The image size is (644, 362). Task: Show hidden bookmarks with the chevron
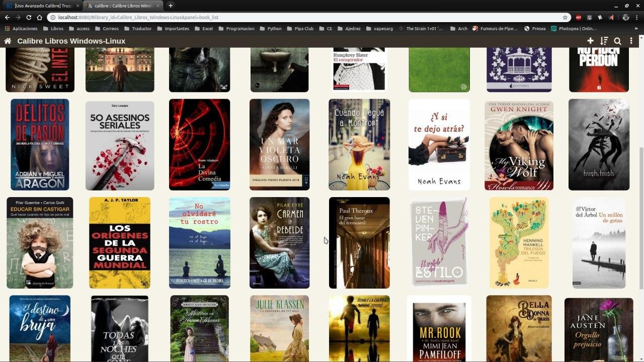point(637,29)
